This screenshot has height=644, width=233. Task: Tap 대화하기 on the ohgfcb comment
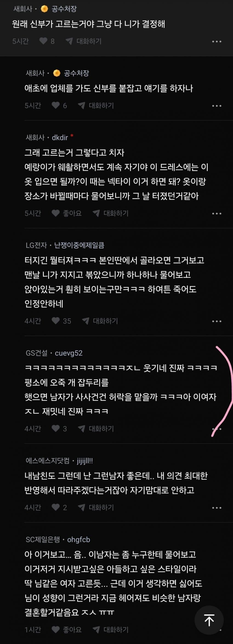coord(110,629)
